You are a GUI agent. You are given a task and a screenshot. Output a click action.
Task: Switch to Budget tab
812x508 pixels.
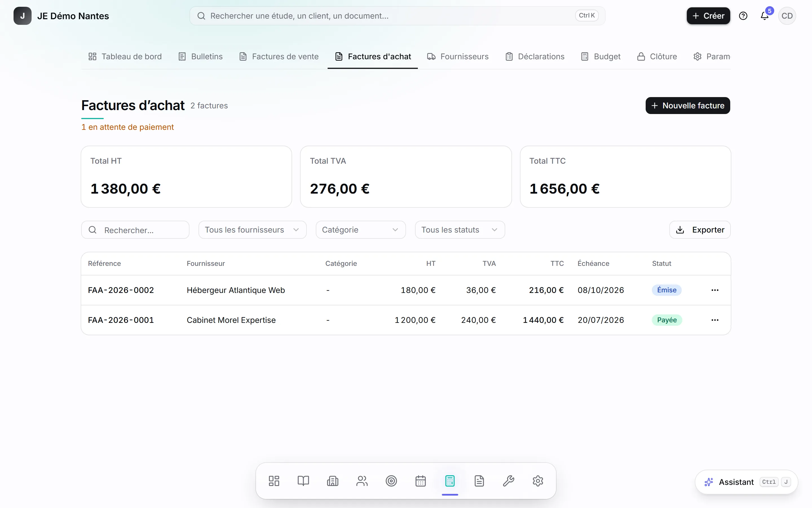click(x=601, y=56)
